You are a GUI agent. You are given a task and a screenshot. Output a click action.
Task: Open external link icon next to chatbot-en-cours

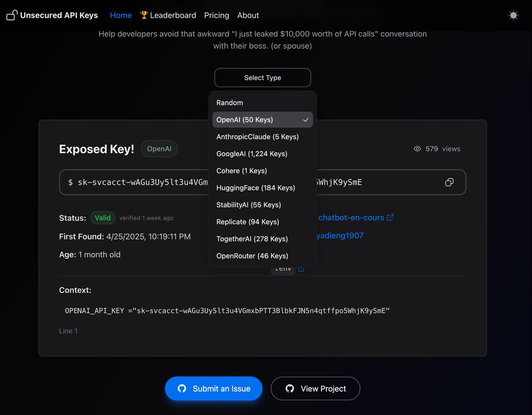390,217
